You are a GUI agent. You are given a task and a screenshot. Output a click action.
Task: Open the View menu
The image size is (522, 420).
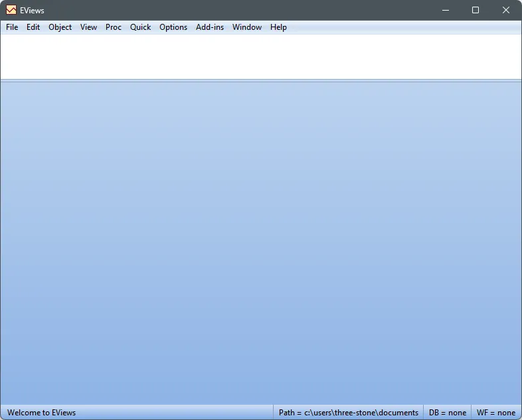88,27
